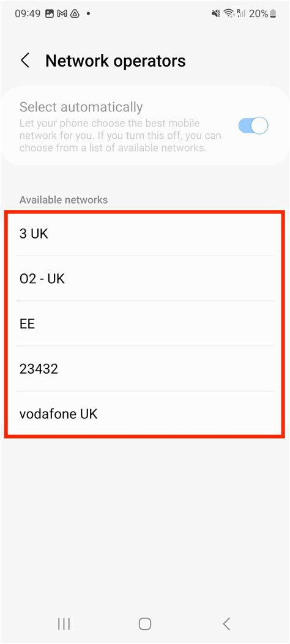The image size is (290, 644).
Task: Choose the O2 - UK network
Action: [x=144, y=279]
